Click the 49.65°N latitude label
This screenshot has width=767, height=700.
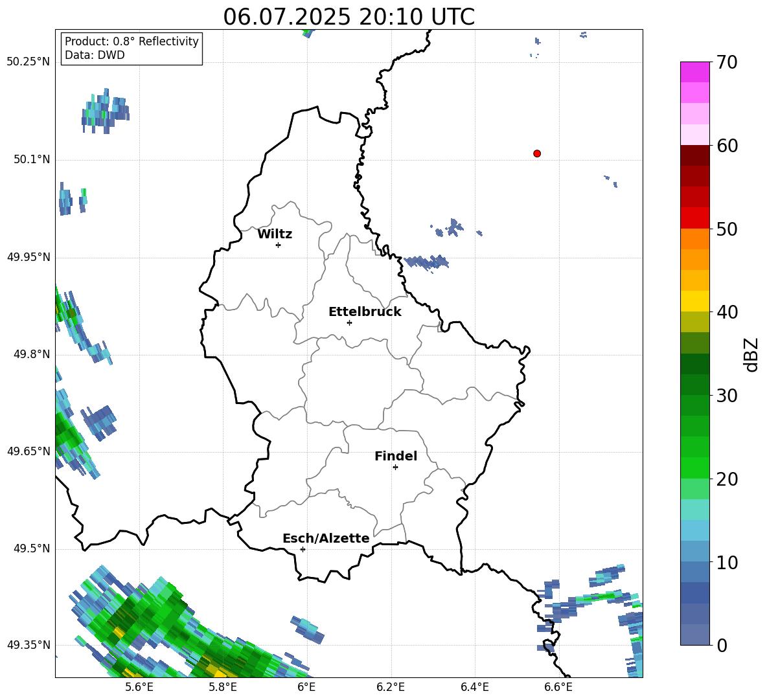[29, 451]
